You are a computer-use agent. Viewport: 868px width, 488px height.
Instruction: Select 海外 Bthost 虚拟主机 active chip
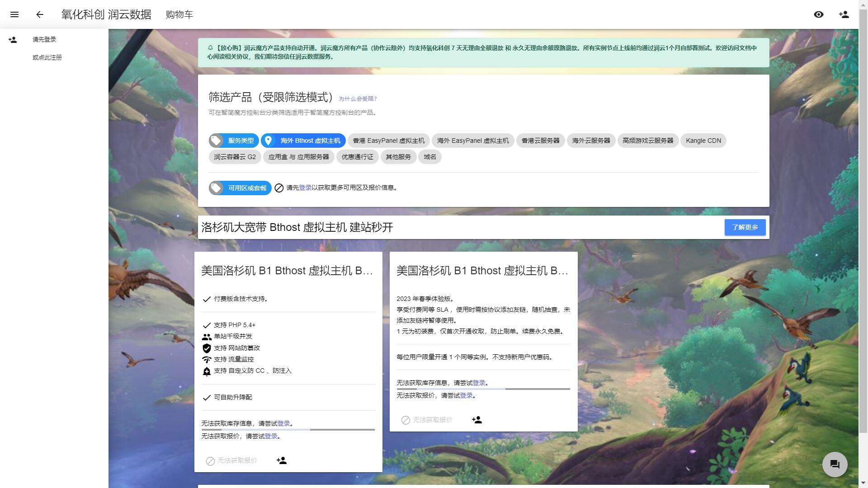303,141
